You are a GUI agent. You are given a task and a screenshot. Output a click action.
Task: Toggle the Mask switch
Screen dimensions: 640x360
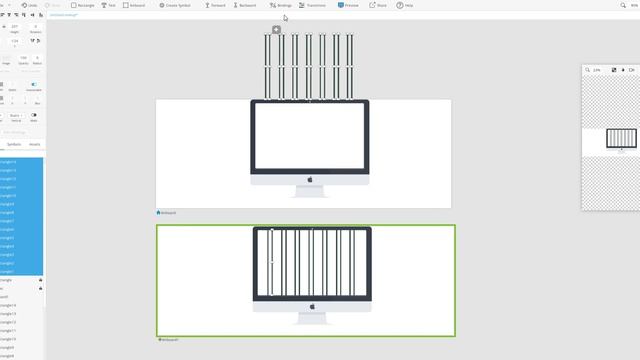(34, 115)
